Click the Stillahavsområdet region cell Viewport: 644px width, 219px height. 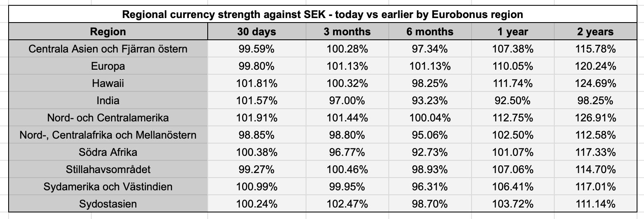108,170
